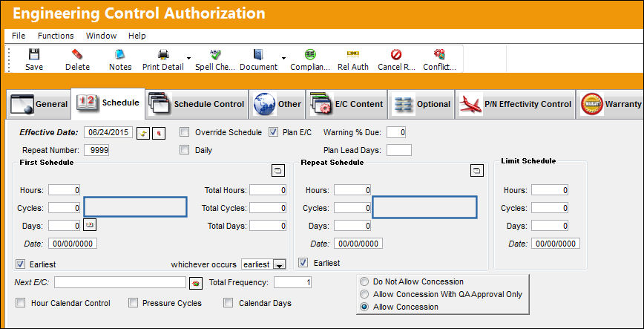Open the Functions menu
644x329 pixels.
pyautogui.click(x=56, y=36)
